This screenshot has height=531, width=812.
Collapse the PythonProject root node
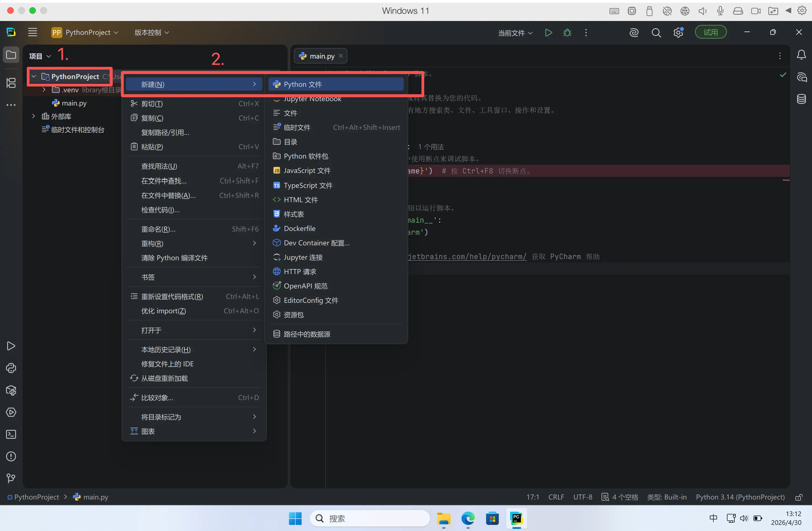34,77
